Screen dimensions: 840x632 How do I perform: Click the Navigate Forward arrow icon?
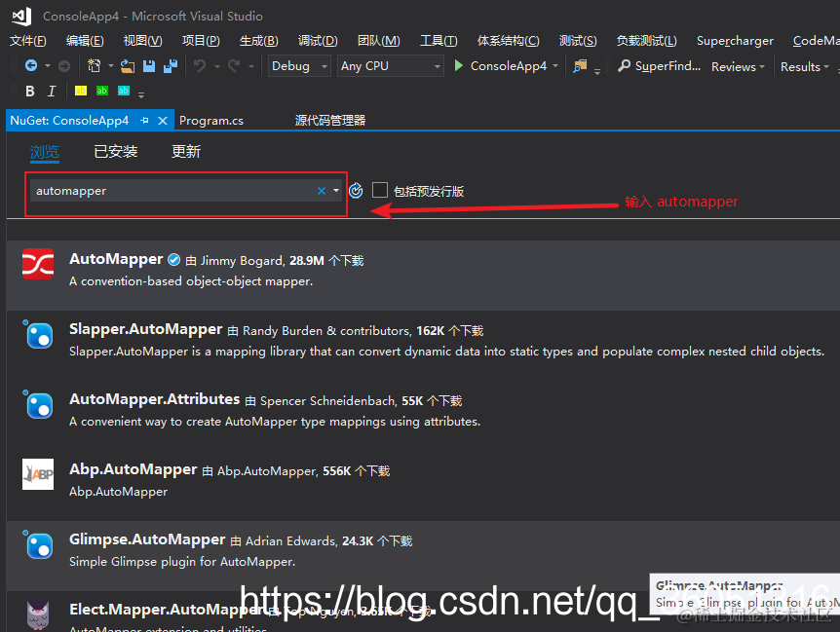(x=63, y=66)
